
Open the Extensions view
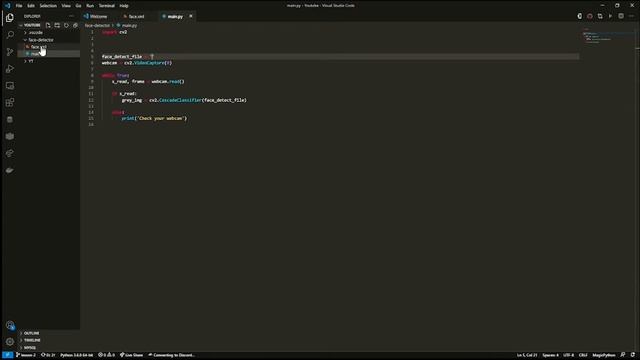pos(10,102)
